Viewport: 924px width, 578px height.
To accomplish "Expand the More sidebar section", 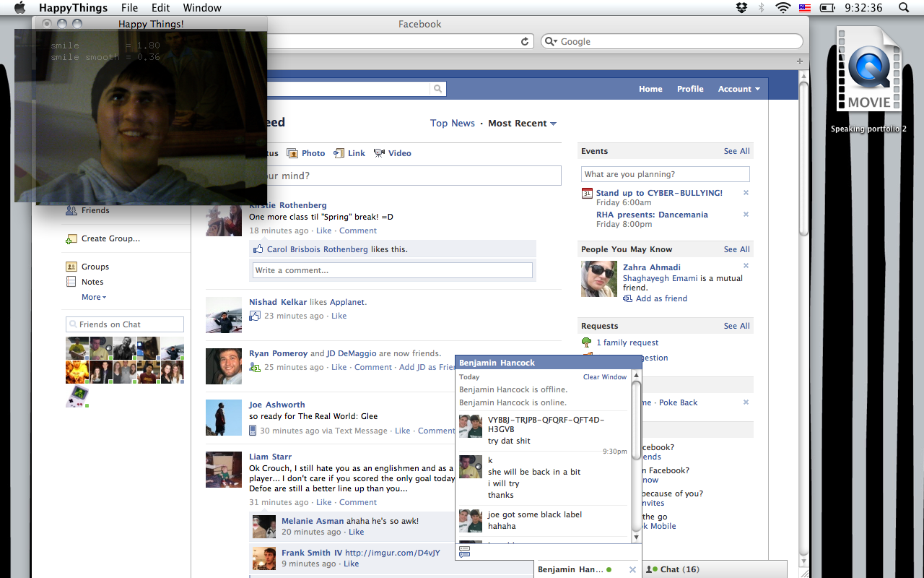I will tap(94, 297).
